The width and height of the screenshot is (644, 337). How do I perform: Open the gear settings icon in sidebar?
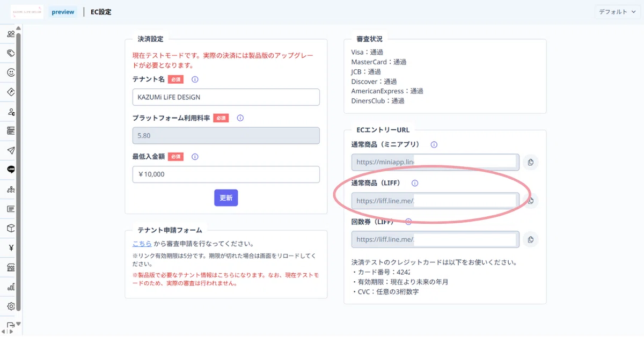coord(11,306)
